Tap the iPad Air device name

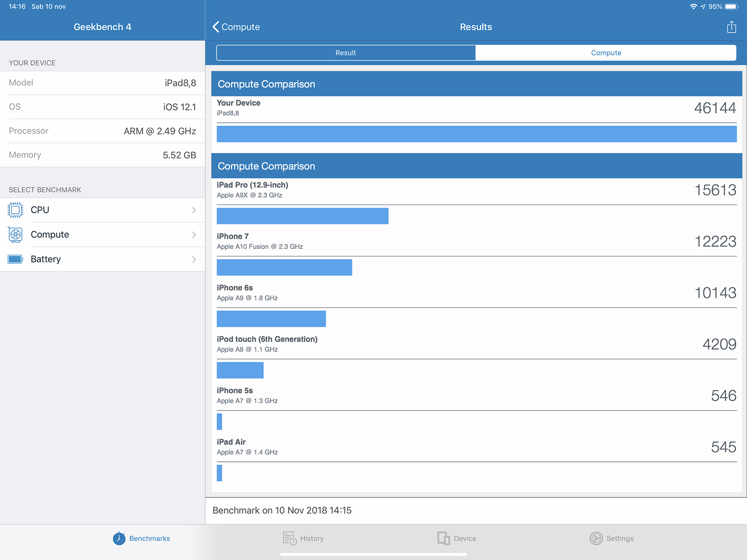click(231, 442)
